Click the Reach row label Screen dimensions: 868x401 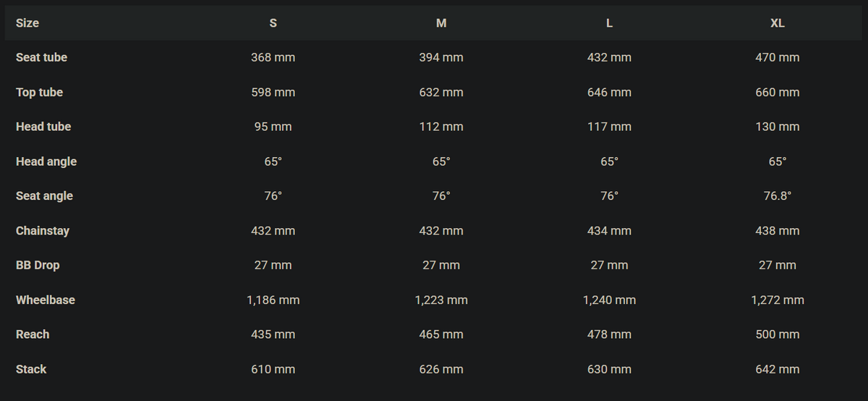click(x=33, y=334)
